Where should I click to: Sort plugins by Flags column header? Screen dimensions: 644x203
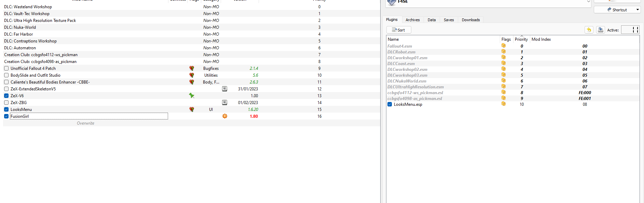pyautogui.click(x=506, y=39)
